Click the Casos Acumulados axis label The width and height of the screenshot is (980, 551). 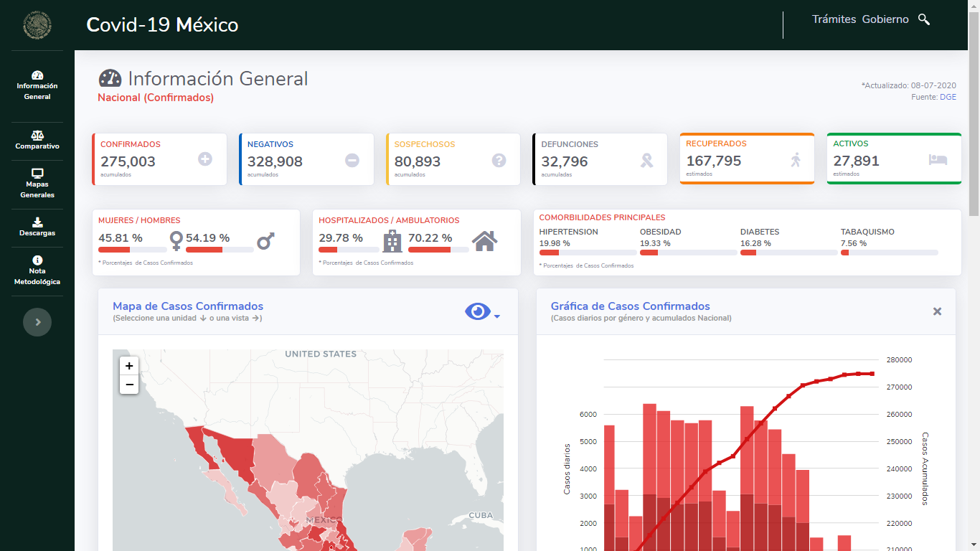(925, 468)
